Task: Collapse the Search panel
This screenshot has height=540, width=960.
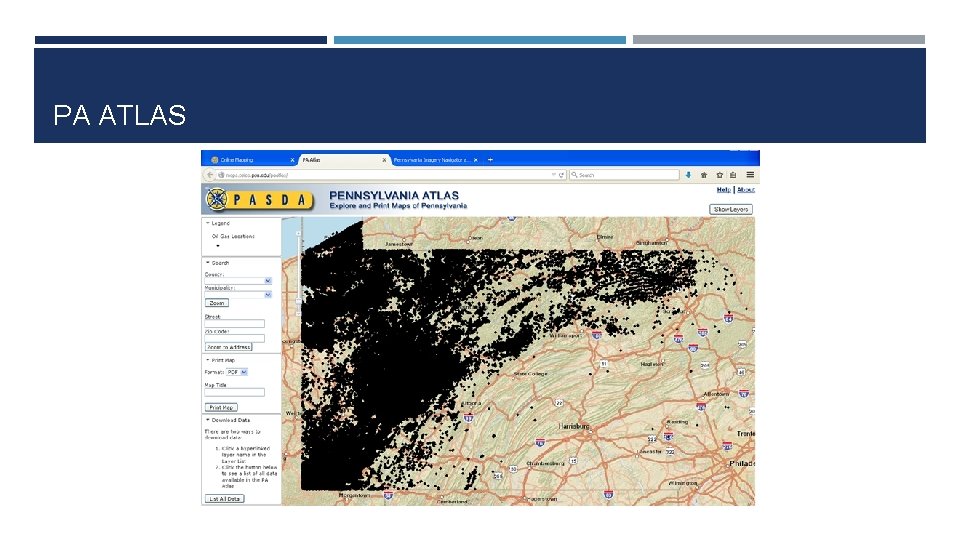Action: (208, 263)
